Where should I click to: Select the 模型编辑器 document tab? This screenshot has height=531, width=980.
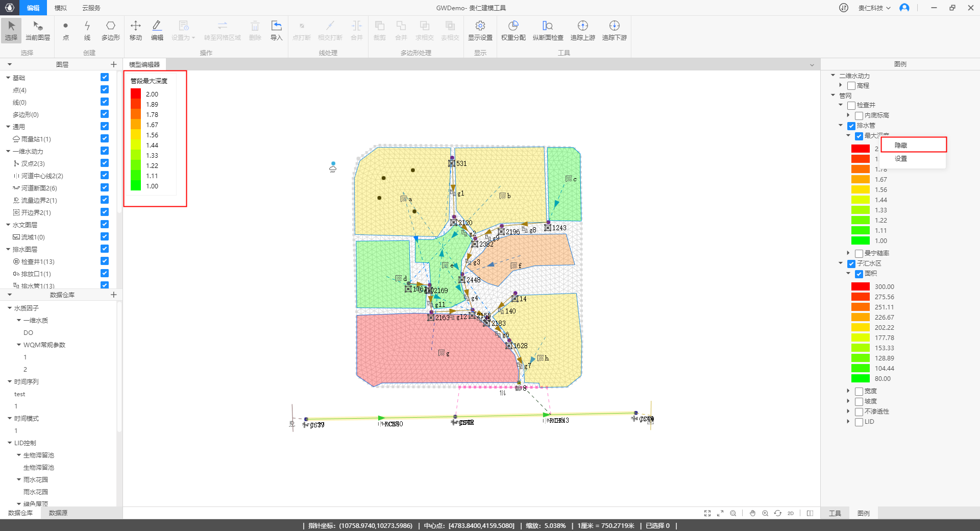[144, 64]
